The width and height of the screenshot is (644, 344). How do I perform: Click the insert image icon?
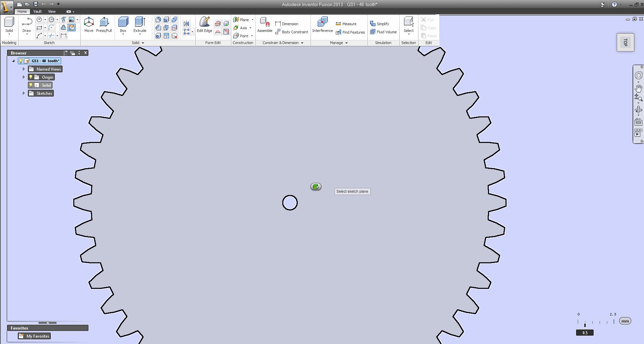[x=72, y=20]
